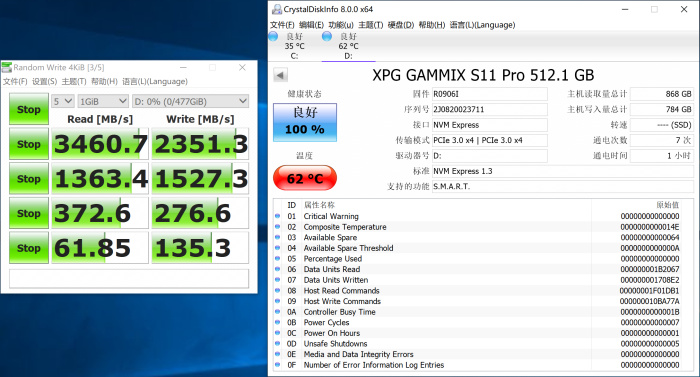Click Stop button beside 372.6 result

point(29,213)
